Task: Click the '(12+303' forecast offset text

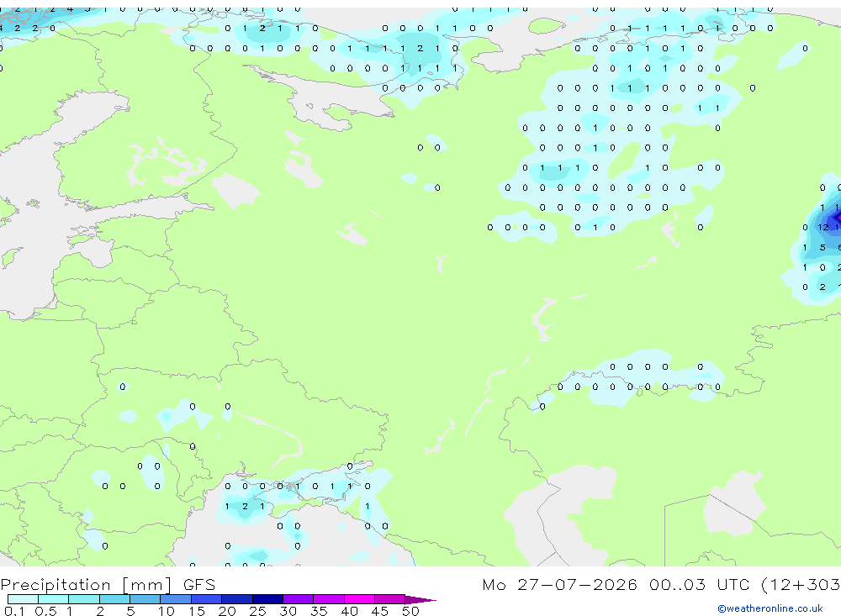Action: click(801, 584)
